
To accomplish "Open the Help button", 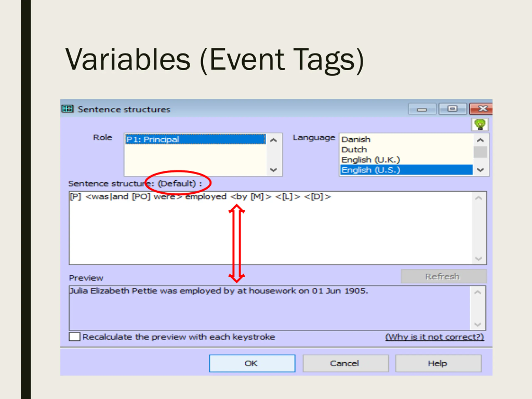I will pos(438,363).
